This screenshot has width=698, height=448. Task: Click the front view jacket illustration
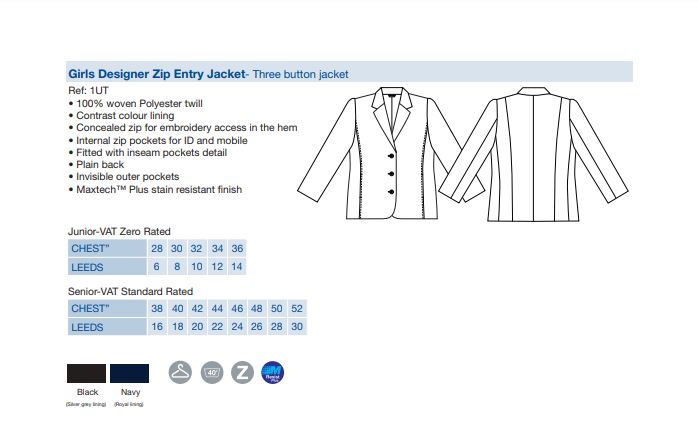pos(390,153)
